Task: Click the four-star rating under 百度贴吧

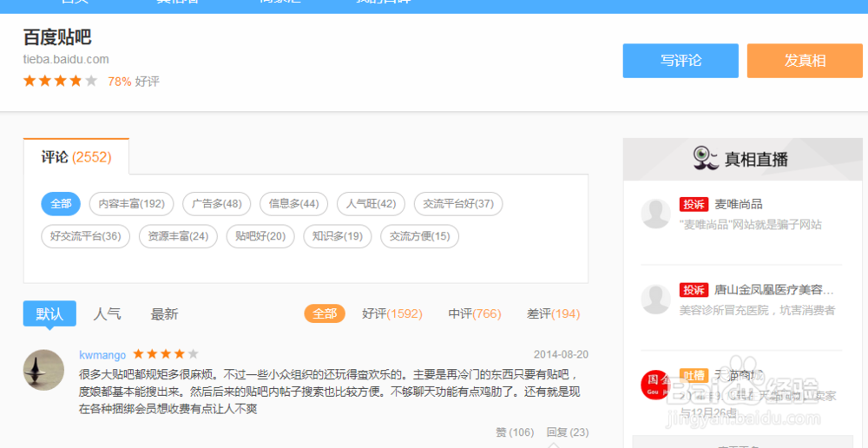Action: pyautogui.click(x=61, y=82)
